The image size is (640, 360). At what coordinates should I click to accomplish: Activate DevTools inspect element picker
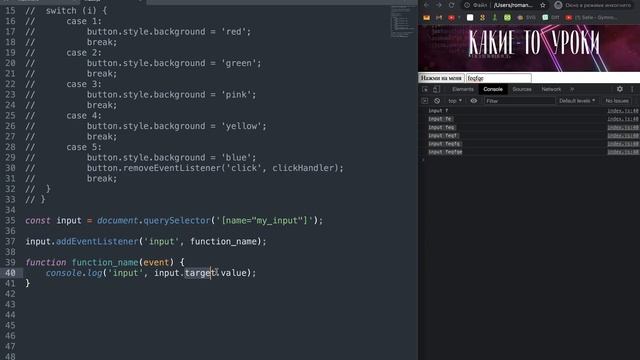425,89
